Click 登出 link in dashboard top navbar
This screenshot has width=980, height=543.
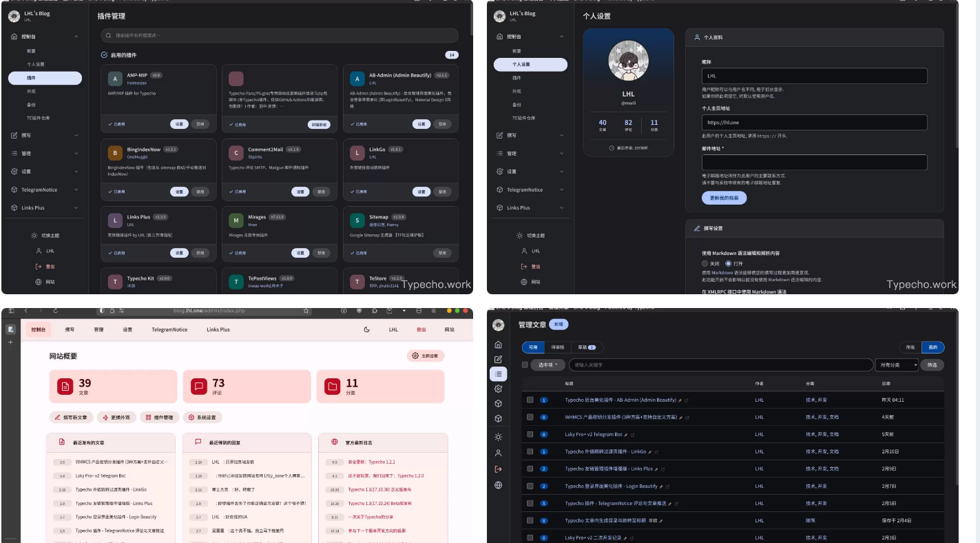421,329
